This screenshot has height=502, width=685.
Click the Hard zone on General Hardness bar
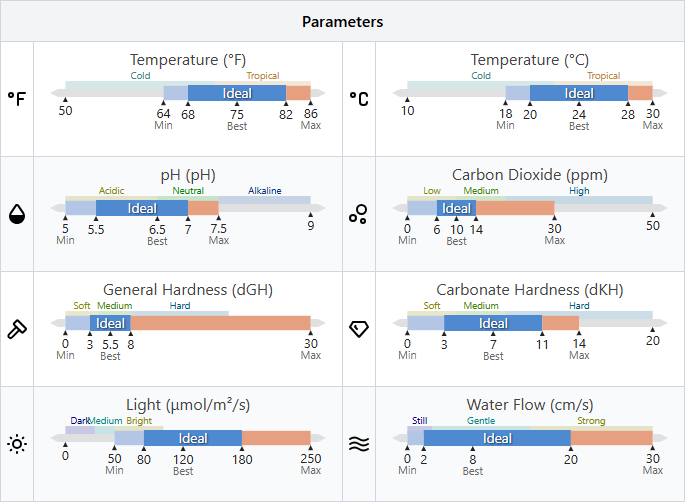180,306
